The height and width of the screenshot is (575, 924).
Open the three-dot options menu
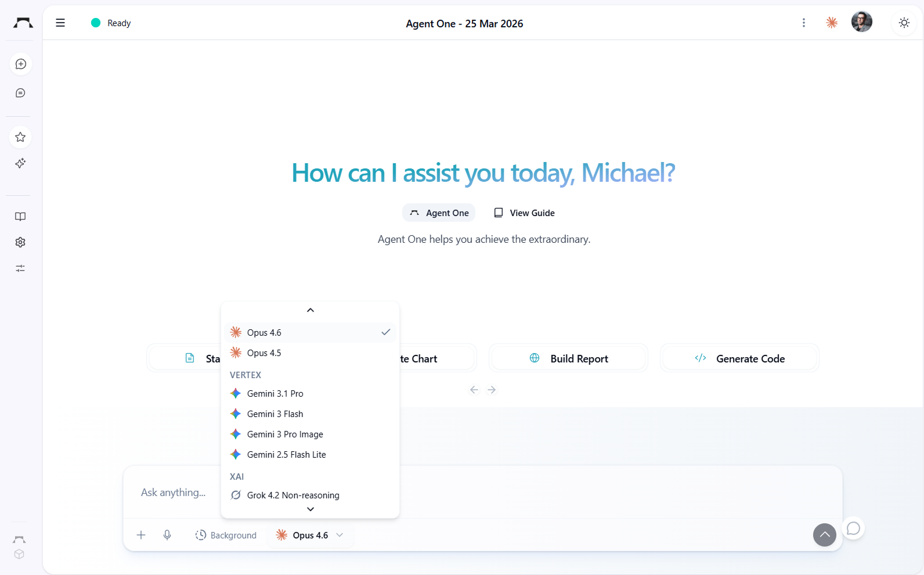pyautogui.click(x=804, y=23)
